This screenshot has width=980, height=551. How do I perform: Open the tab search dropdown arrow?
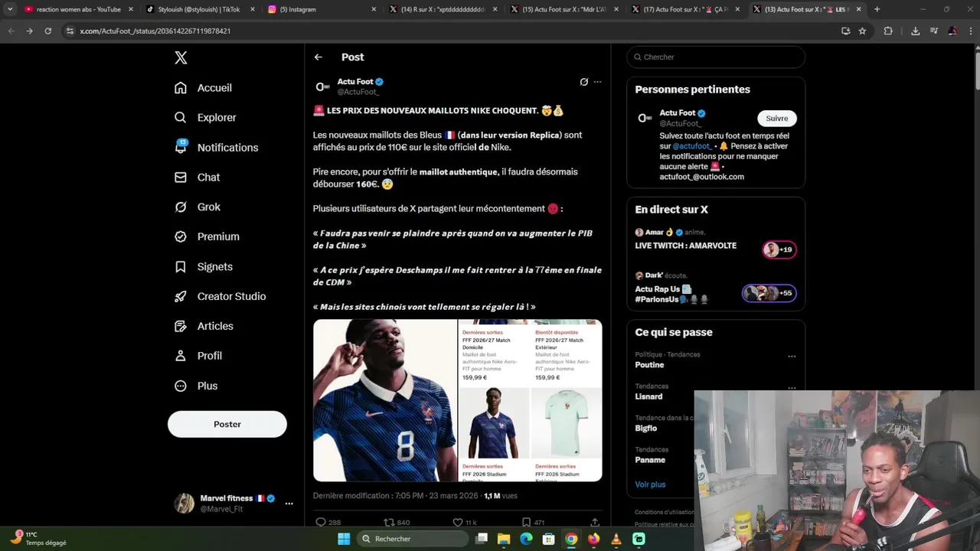[x=10, y=9]
